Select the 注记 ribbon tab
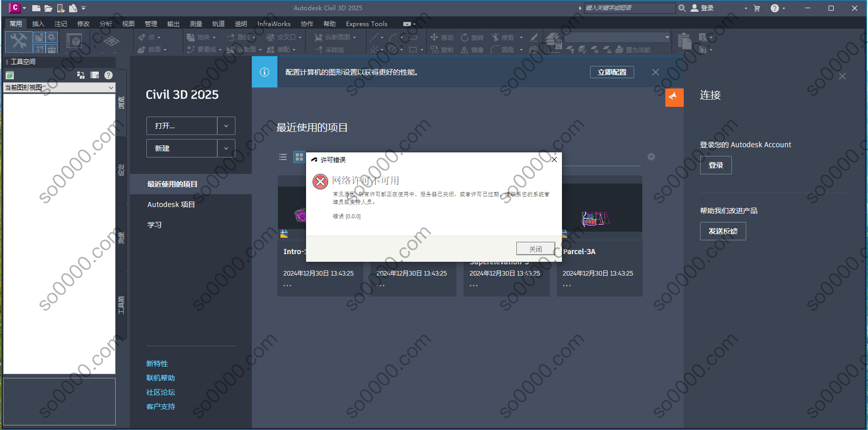Image resolution: width=868 pixels, height=430 pixels. click(61, 24)
